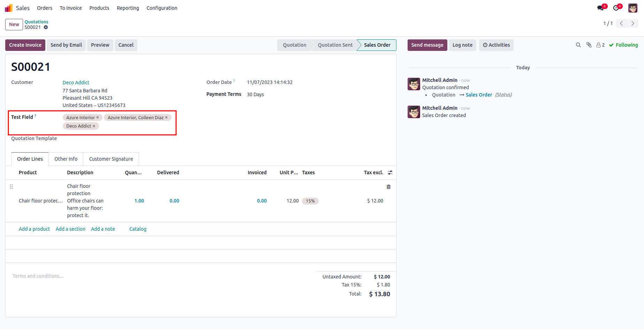
Task: Click the chatter search magnifier icon
Action: tap(578, 45)
